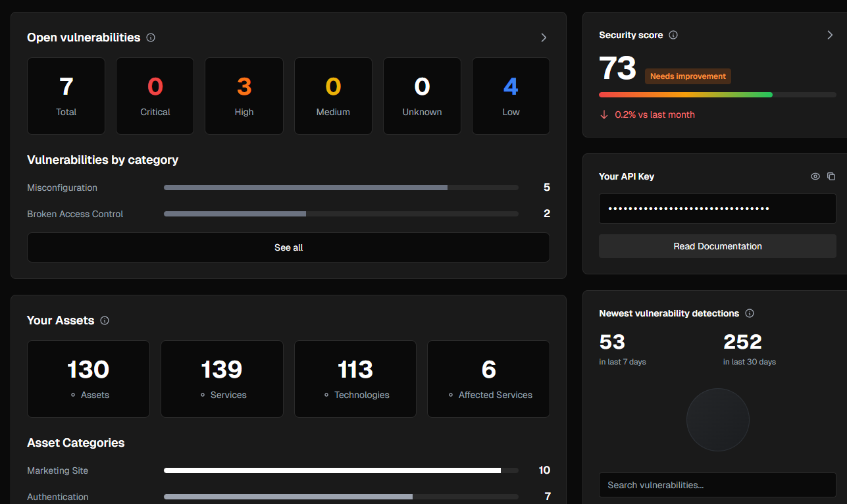This screenshot has height=504, width=847.
Task: Select the Critical vulnerabilities card
Action: pyautogui.click(x=155, y=96)
